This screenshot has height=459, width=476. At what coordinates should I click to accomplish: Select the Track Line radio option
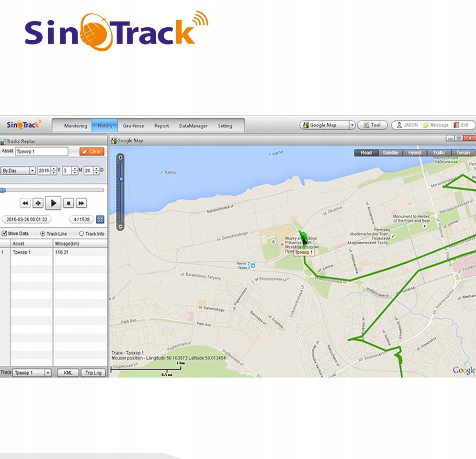point(43,234)
